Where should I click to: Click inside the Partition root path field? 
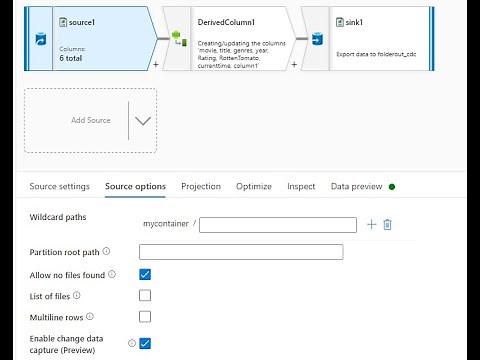241,252
